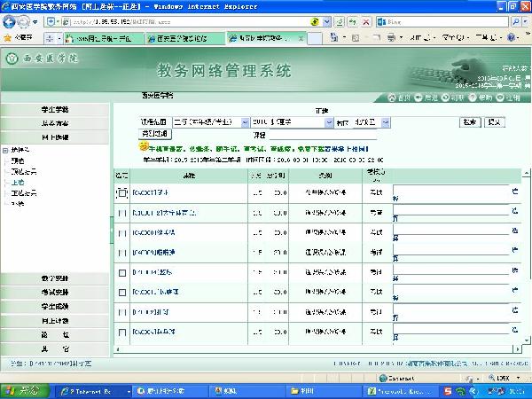
Task: Click the Read Mail icon in command bar
Action: coord(376,38)
